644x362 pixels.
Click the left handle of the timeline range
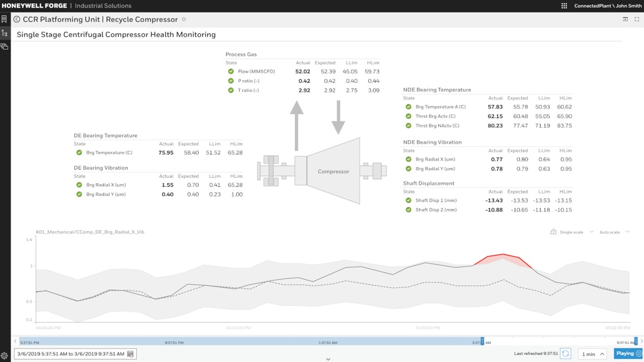(482, 341)
